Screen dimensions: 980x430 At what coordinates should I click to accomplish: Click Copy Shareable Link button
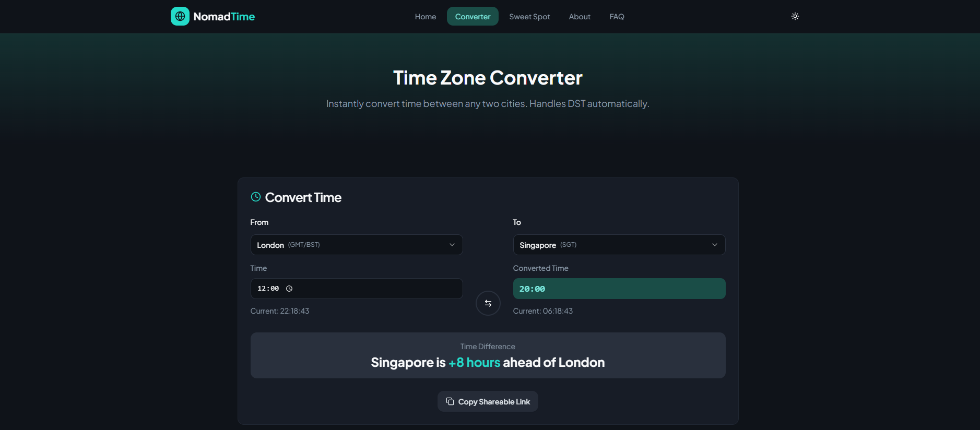click(x=488, y=401)
